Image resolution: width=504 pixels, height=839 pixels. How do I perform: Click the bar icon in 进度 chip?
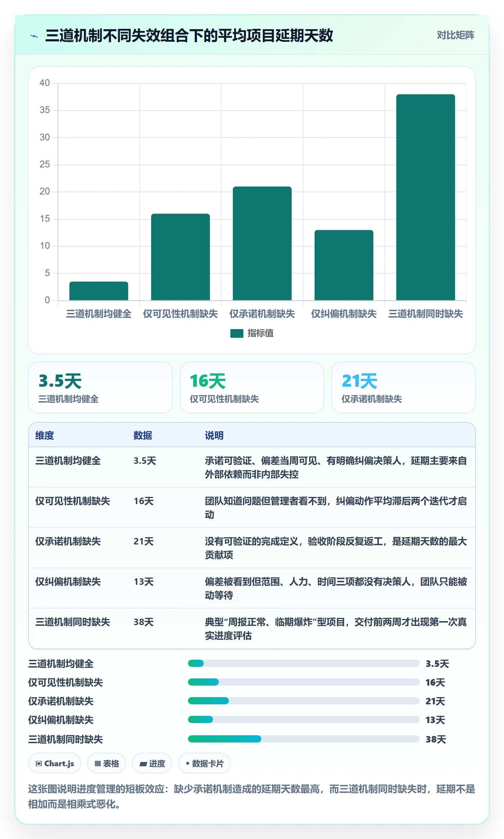pyautogui.click(x=143, y=764)
